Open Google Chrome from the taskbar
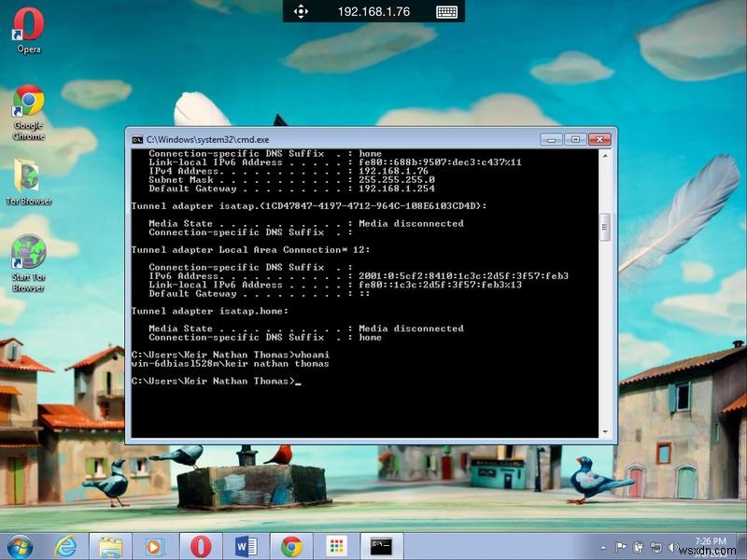This screenshot has width=747, height=560. point(291,545)
